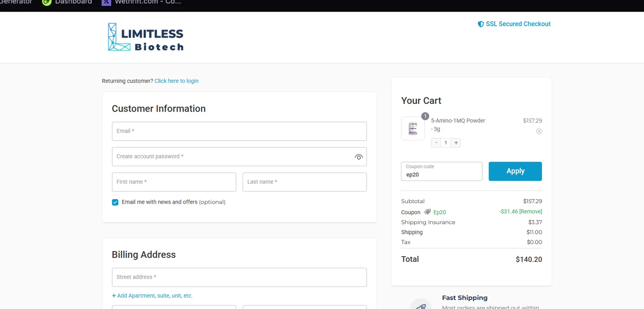Switch to the Dashboard browser tab
Image resolution: width=644 pixels, height=309 pixels.
tap(67, 2)
